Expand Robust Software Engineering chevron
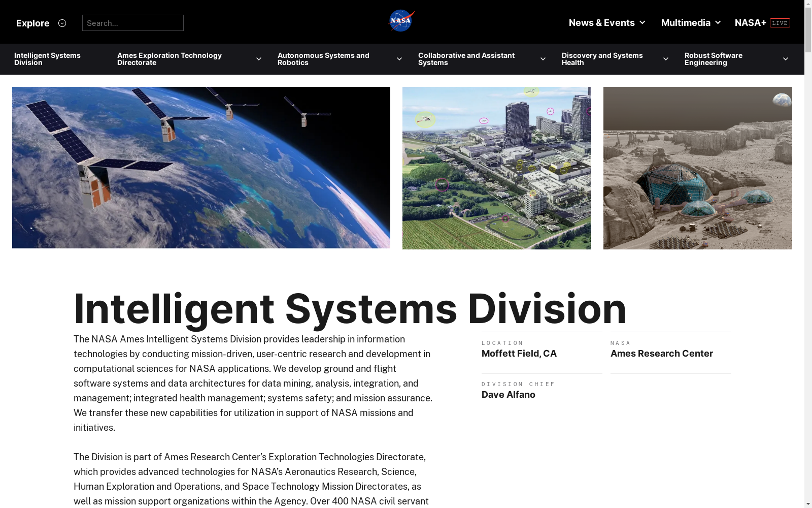The height and width of the screenshot is (508, 812). (786, 59)
